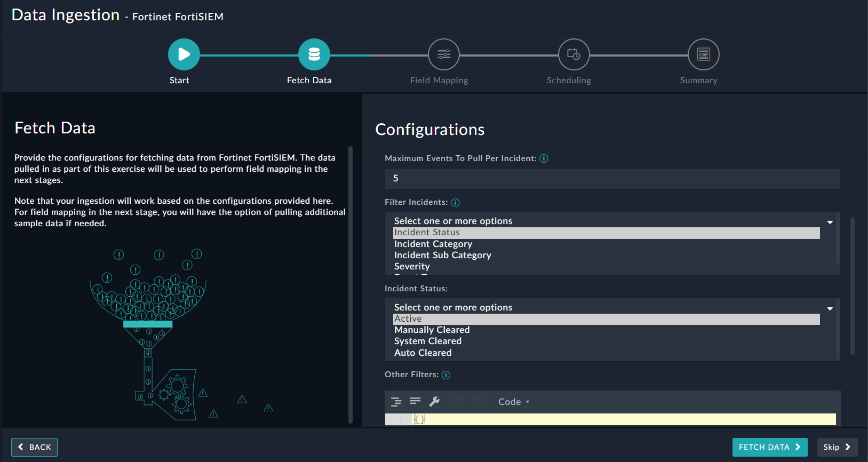Show info tooltip for Maximum Events To Pull
This screenshot has height=462, width=868.
544,158
